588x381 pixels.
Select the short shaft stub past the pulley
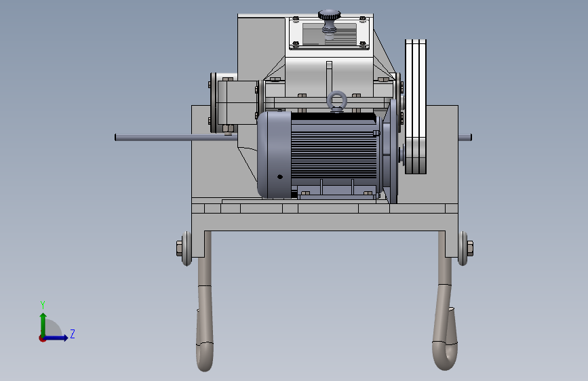[x=465, y=138]
